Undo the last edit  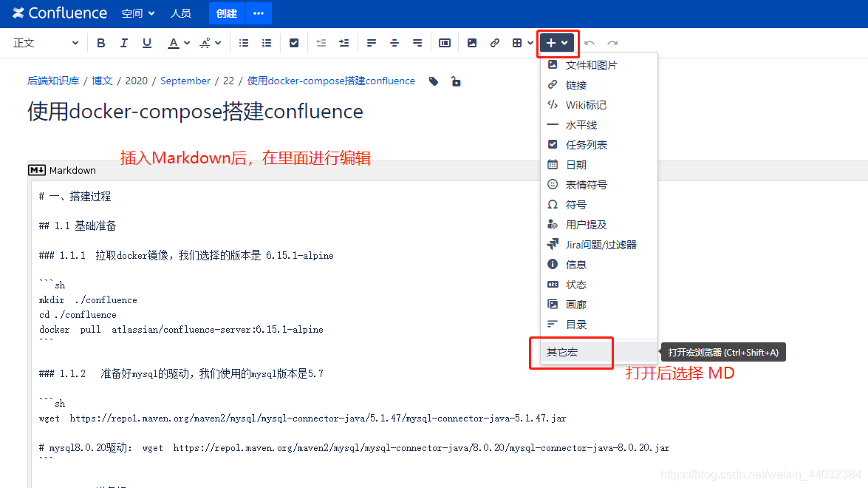tap(590, 43)
